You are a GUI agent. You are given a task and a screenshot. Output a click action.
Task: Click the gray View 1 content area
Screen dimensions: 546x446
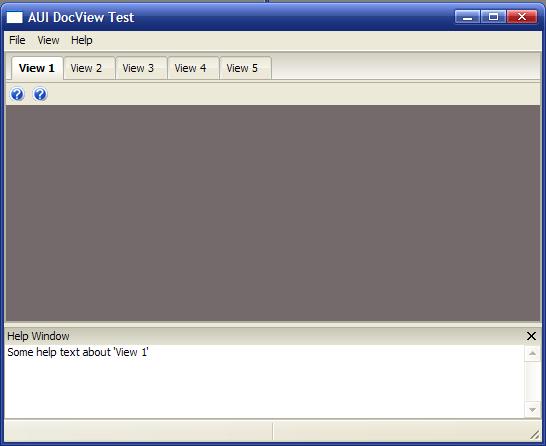point(273,213)
